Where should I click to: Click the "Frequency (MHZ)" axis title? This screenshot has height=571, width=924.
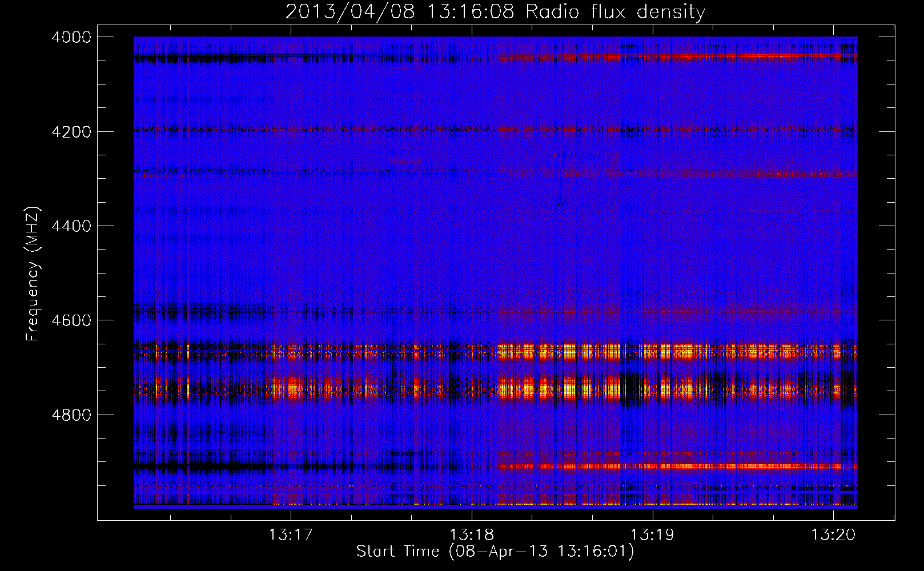(33, 274)
